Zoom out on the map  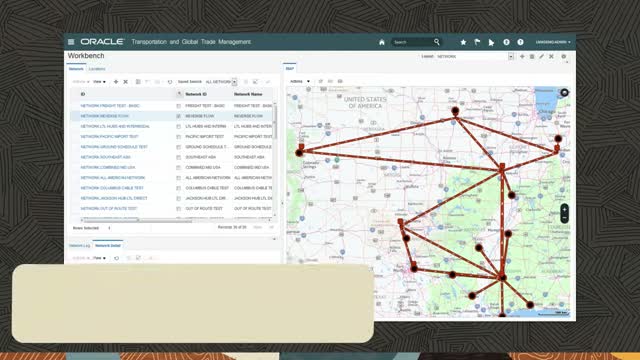(x=564, y=219)
